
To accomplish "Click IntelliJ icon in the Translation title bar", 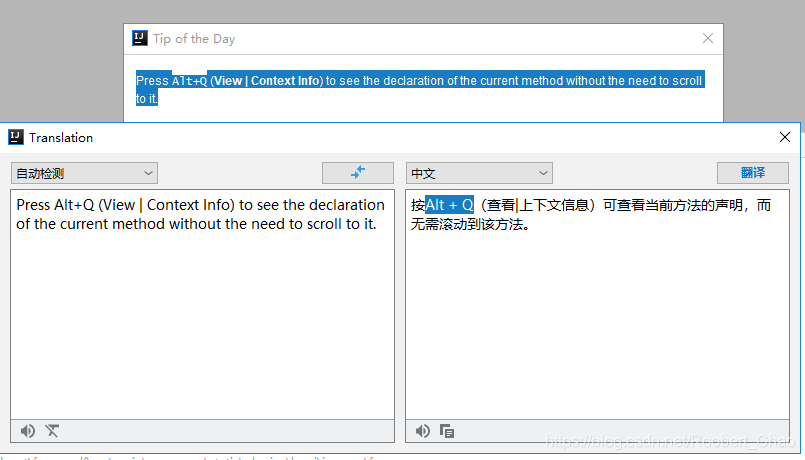I will (x=16, y=137).
